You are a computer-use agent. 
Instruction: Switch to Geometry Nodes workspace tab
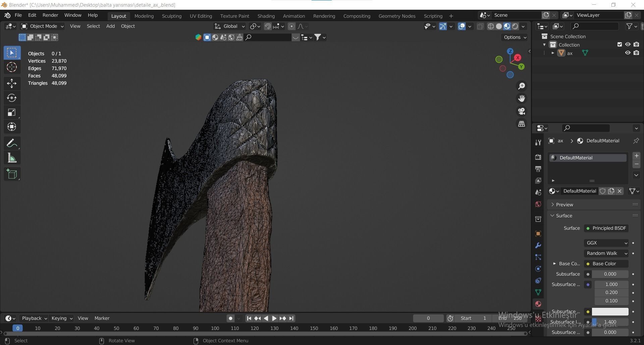[x=397, y=16]
